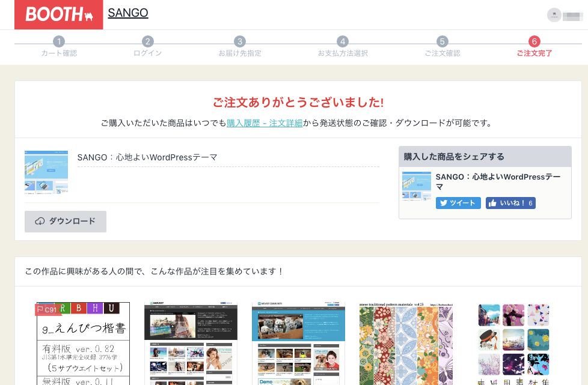Open the user avatar menu

pyautogui.click(x=554, y=15)
